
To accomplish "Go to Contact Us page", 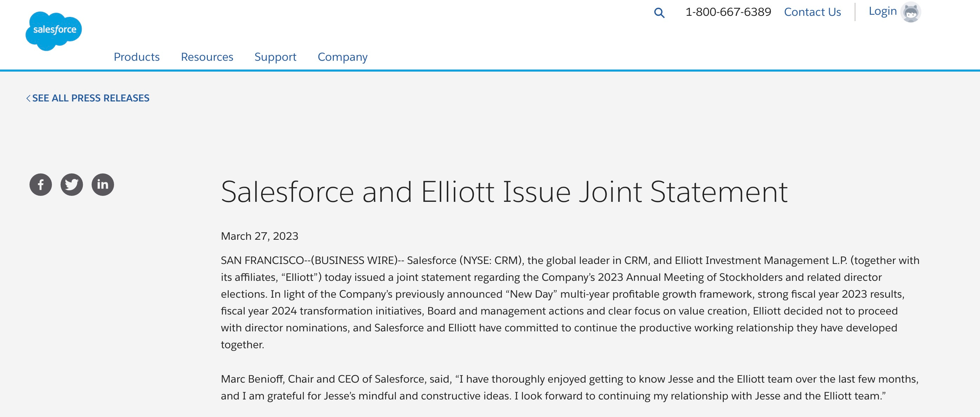I will 813,12.
